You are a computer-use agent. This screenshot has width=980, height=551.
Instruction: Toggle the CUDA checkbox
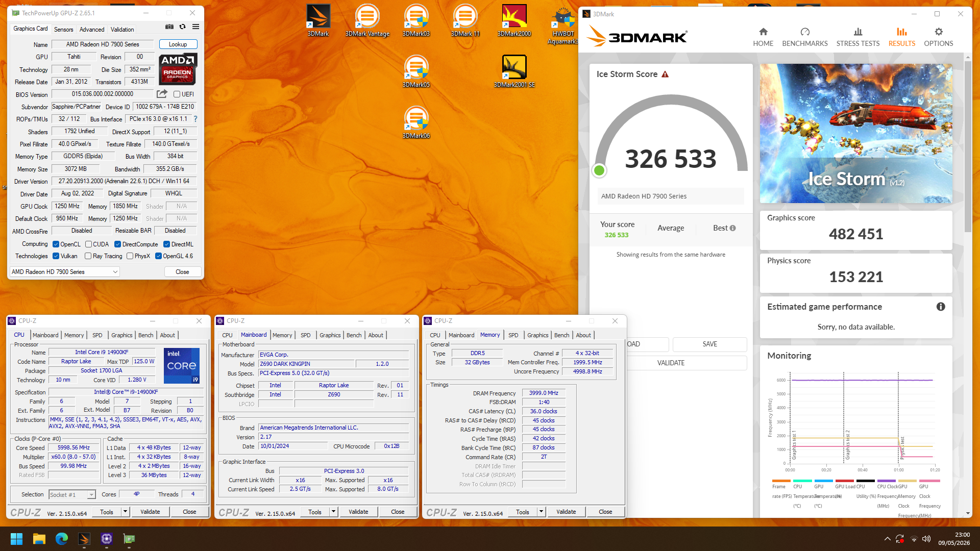[x=88, y=244]
